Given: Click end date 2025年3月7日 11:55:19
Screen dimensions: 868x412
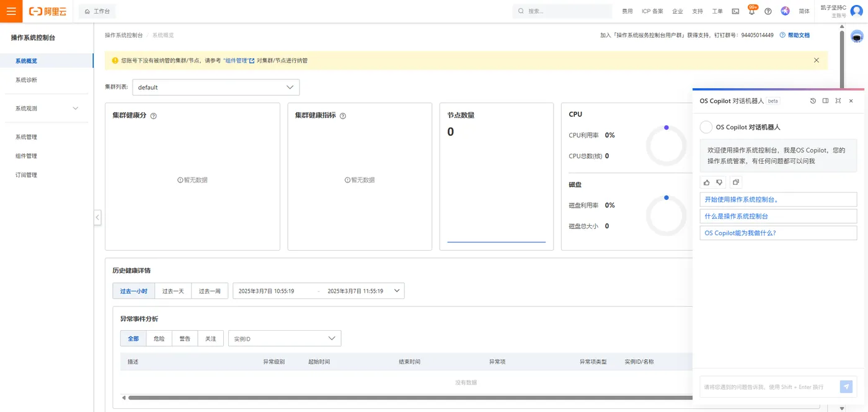Looking at the screenshot, I should coord(355,291).
